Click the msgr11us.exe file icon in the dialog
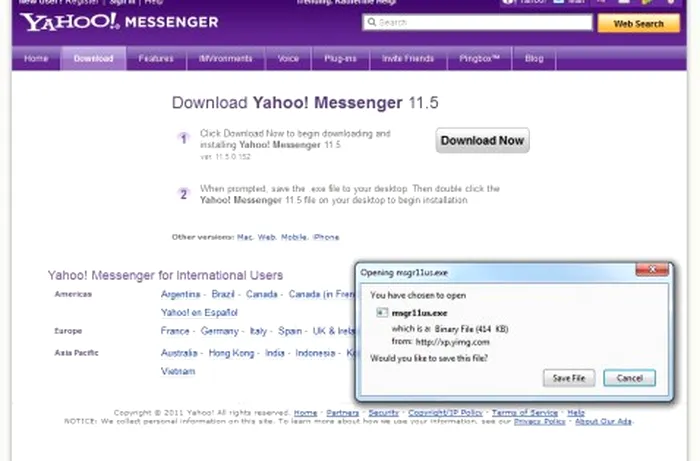700x461 pixels. pos(382,312)
